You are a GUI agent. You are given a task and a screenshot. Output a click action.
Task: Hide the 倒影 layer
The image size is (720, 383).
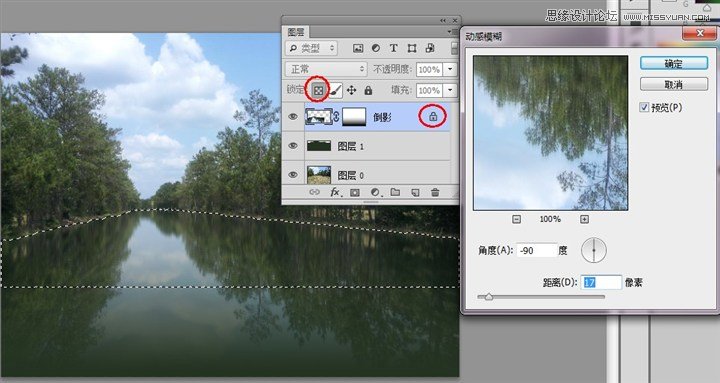tap(293, 117)
